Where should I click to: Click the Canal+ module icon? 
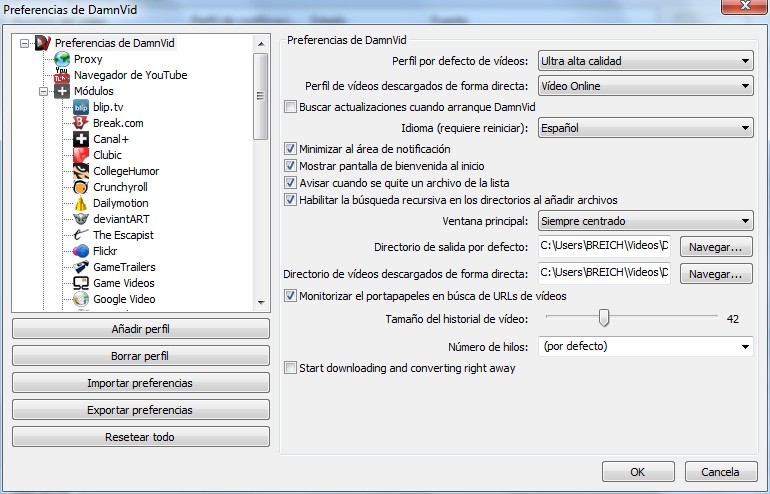[x=81, y=139]
